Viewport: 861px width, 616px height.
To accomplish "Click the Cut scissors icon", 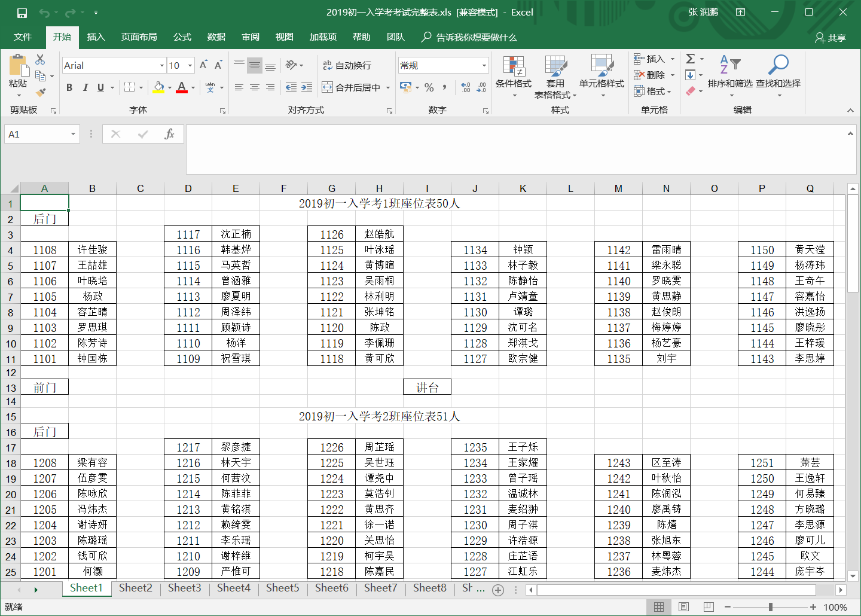I will pos(40,59).
